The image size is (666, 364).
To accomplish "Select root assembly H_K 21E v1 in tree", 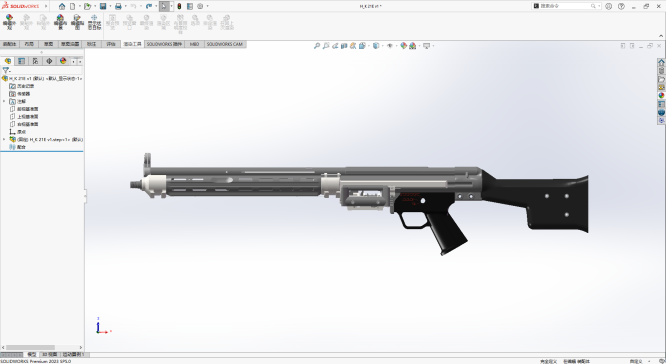I will [42, 79].
